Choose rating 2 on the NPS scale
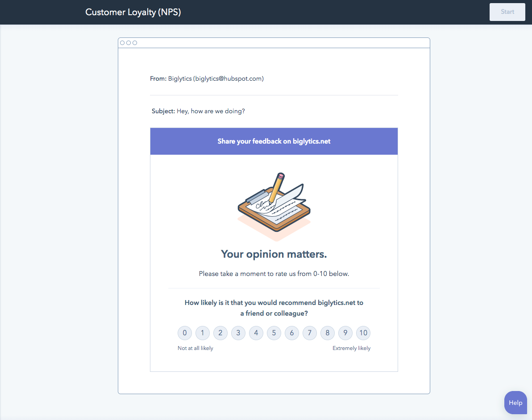 click(x=220, y=333)
